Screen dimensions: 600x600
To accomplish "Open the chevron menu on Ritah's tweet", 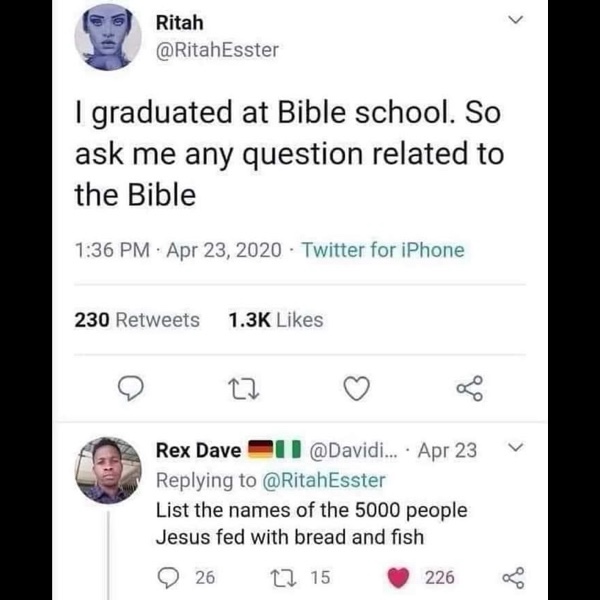I will coord(516,21).
